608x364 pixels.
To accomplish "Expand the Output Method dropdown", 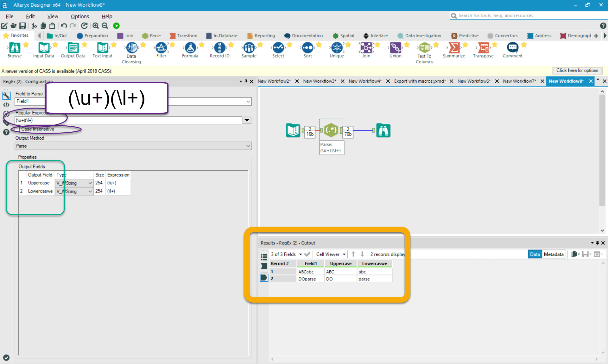I will point(248,146).
